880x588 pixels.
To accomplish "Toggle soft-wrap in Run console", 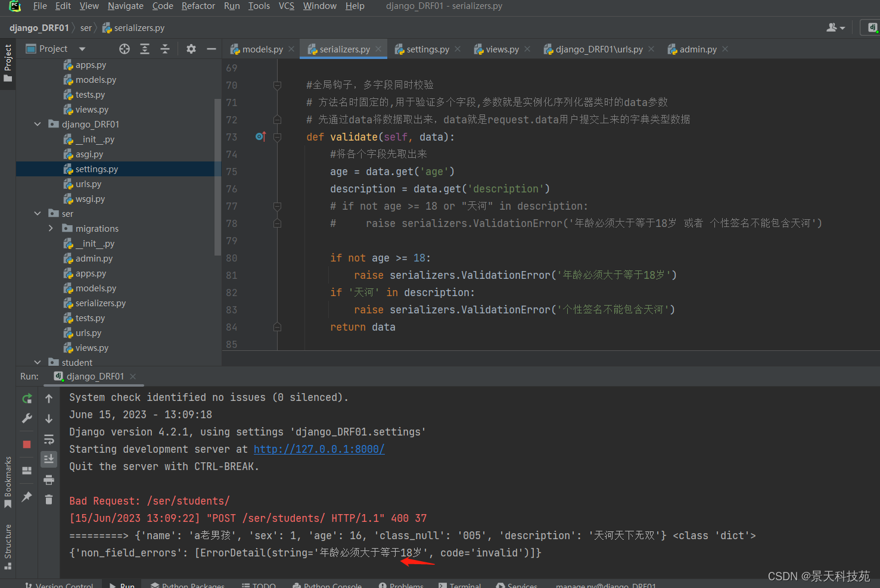I will point(49,440).
